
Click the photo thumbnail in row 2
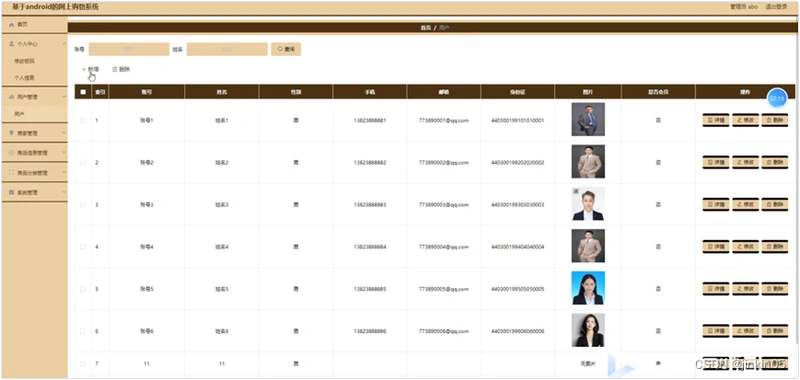click(x=588, y=162)
